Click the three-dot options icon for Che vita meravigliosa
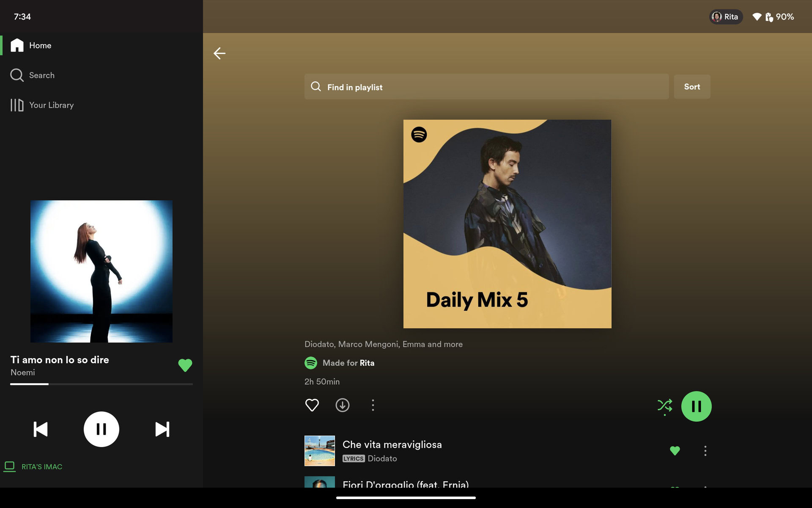Viewport: 812px width, 508px height. click(x=705, y=450)
